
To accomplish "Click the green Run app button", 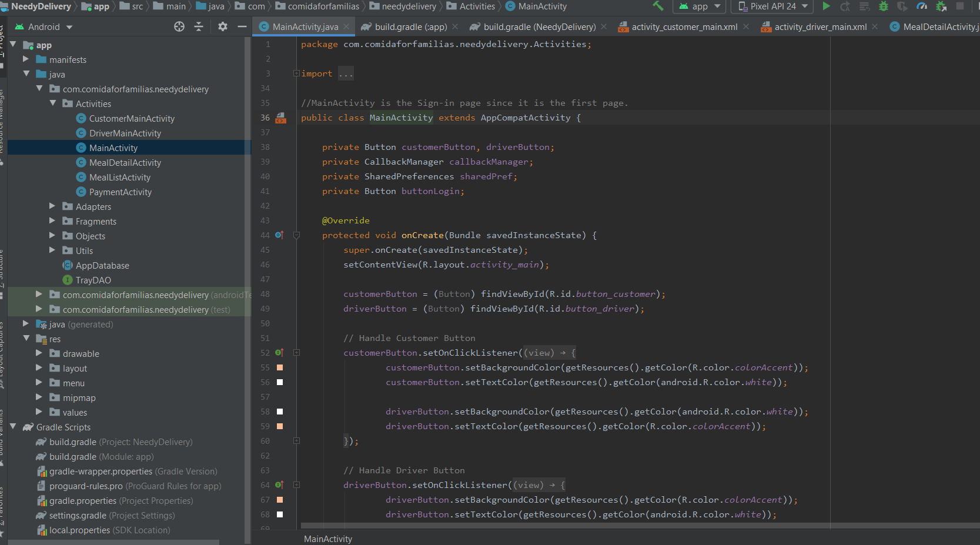I will [x=826, y=6].
